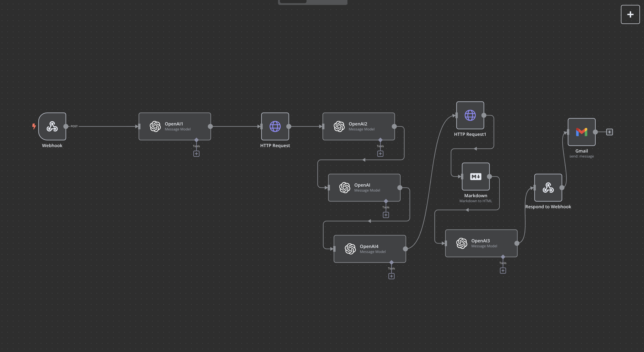Viewport: 644px width, 352px height.
Task: Select the Gmail send message node
Action: (x=581, y=132)
